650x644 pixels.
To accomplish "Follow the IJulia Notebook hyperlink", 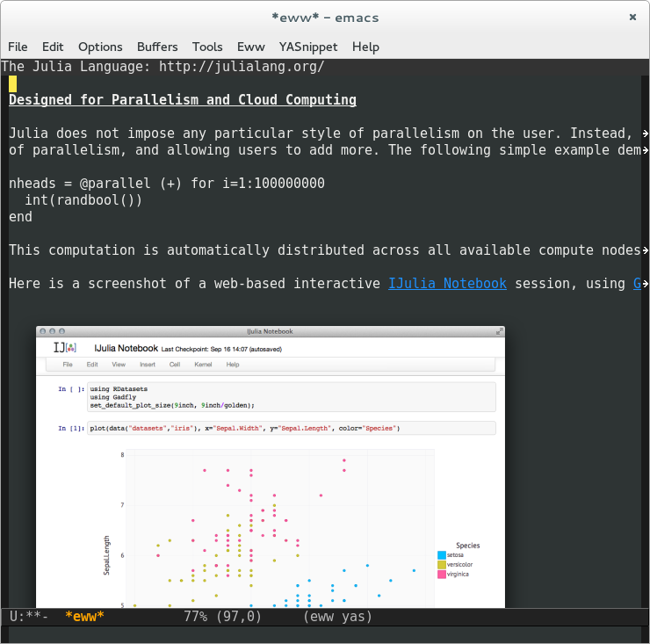I will (x=447, y=284).
